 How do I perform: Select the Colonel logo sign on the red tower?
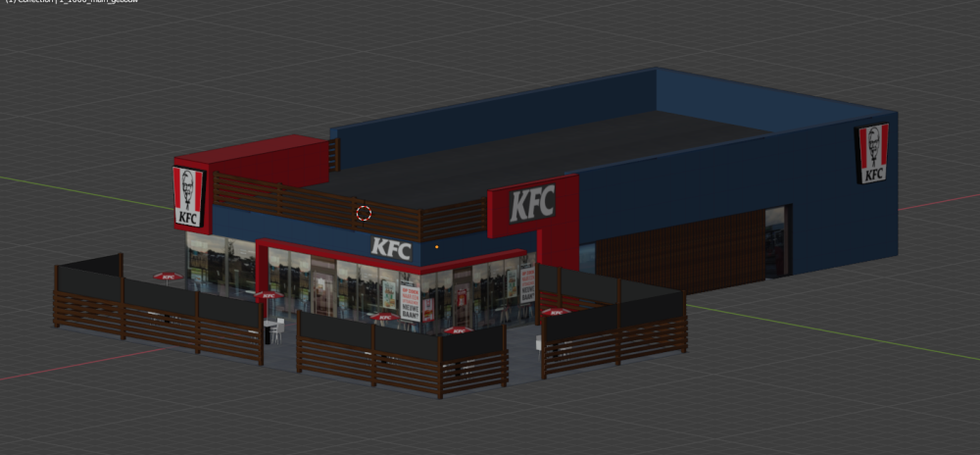[187, 196]
